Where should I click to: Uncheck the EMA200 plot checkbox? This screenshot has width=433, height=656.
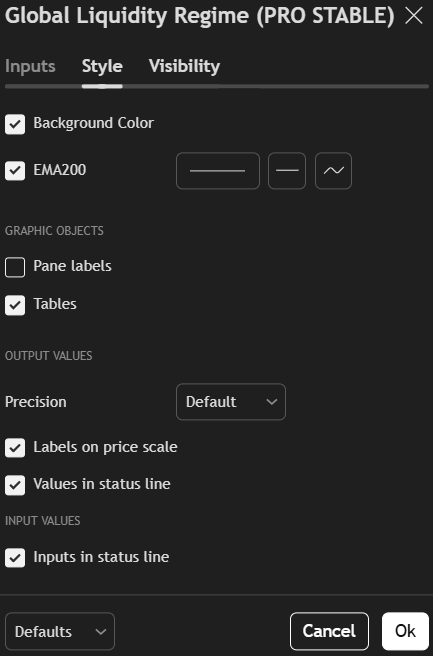click(15, 171)
